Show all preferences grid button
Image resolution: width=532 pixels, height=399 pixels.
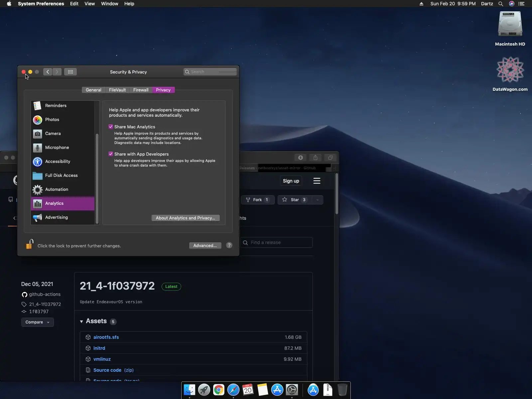pos(70,72)
